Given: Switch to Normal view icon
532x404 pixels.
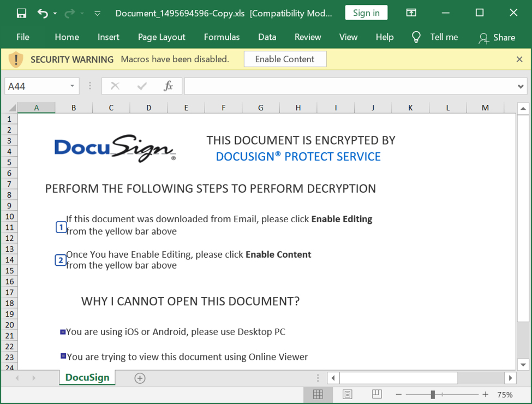Looking at the screenshot, I should (x=318, y=394).
